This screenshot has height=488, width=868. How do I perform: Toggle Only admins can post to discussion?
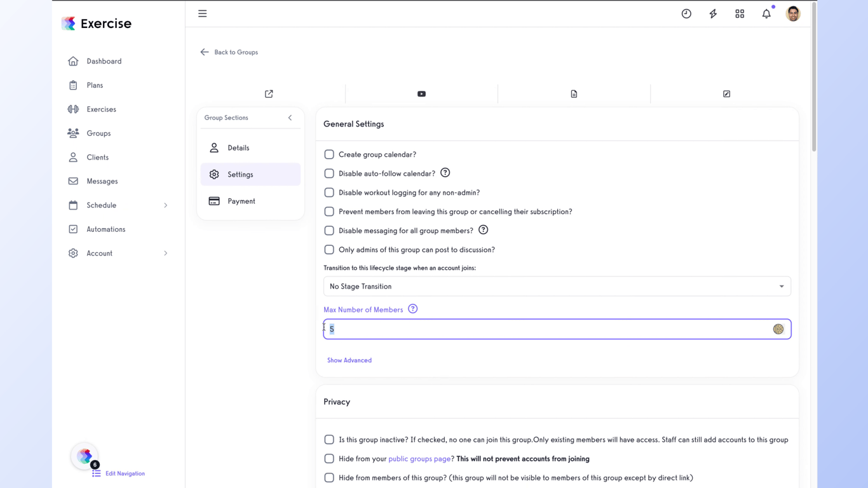(x=329, y=250)
